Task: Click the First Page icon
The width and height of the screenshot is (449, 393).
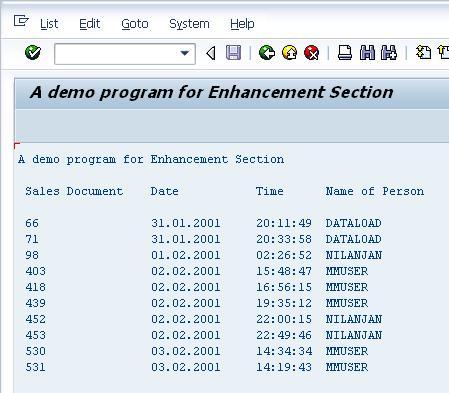Action: [424, 53]
